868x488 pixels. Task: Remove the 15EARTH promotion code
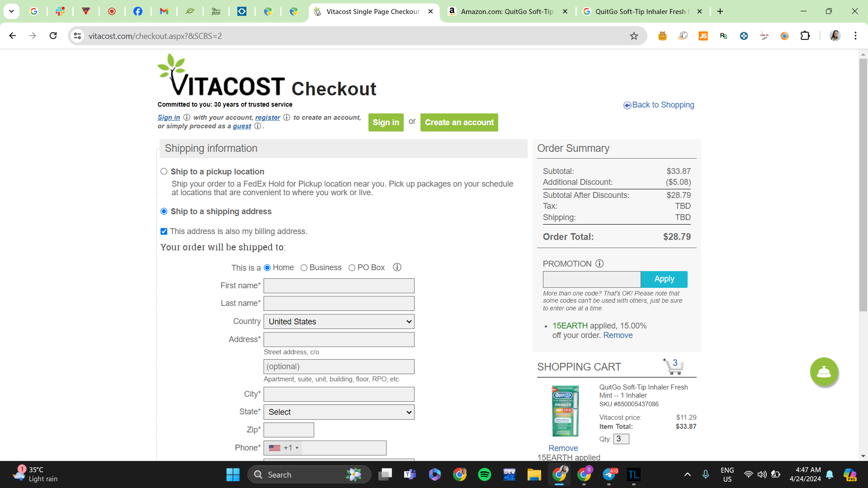click(x=618, y=335)
